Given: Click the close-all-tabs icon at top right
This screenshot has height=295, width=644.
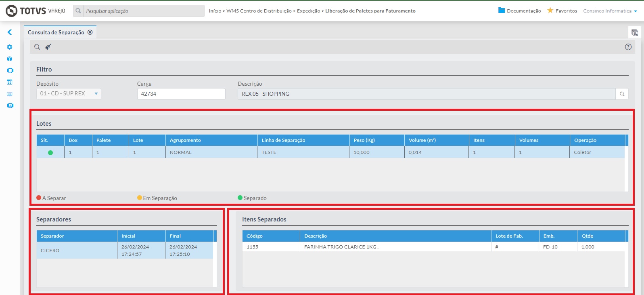Looking at the screenshot, I should pyautogui.click(x=634, y=33).
